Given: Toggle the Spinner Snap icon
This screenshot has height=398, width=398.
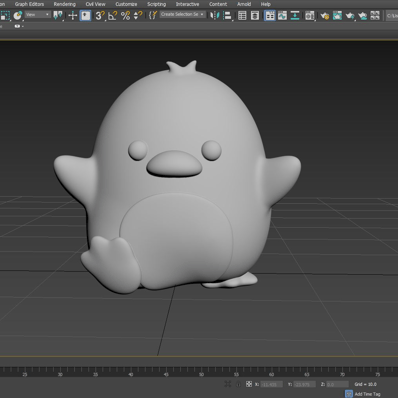Looking at the screenshot, I should (x=138, y=15).
